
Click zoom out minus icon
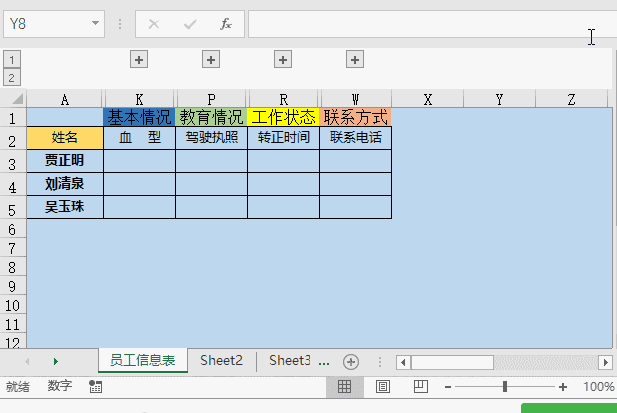pos(448,387)
